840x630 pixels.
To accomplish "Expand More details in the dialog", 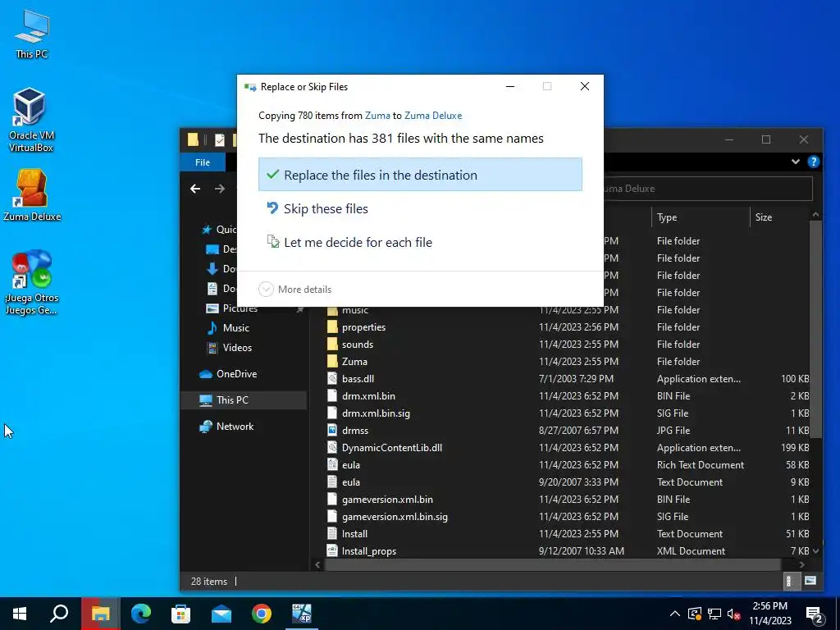I will pyautogui.click(x=295, y=290).
